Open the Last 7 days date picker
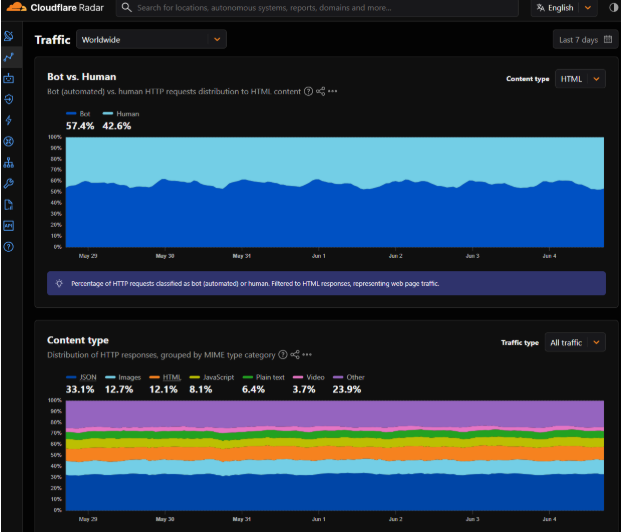Screen dimensions: 621x532 [x=585, y=40]
